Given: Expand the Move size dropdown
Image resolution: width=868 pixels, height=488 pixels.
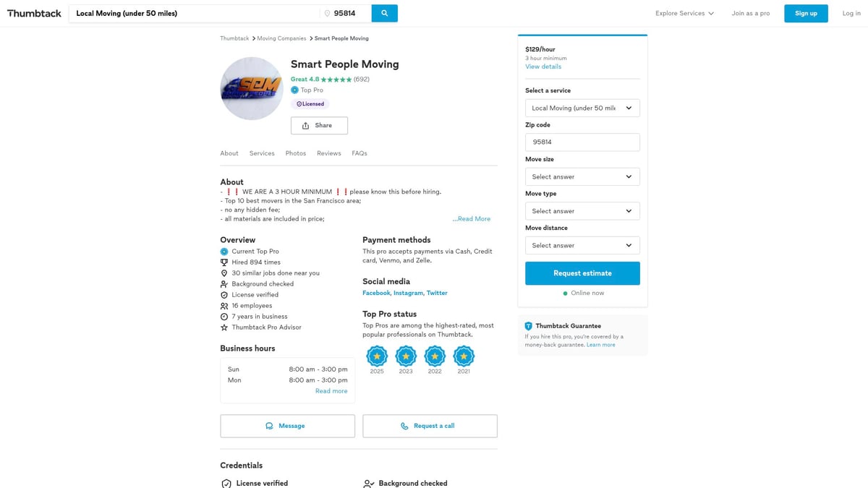Looking at the screenshot, I should [x=582, y=177].
